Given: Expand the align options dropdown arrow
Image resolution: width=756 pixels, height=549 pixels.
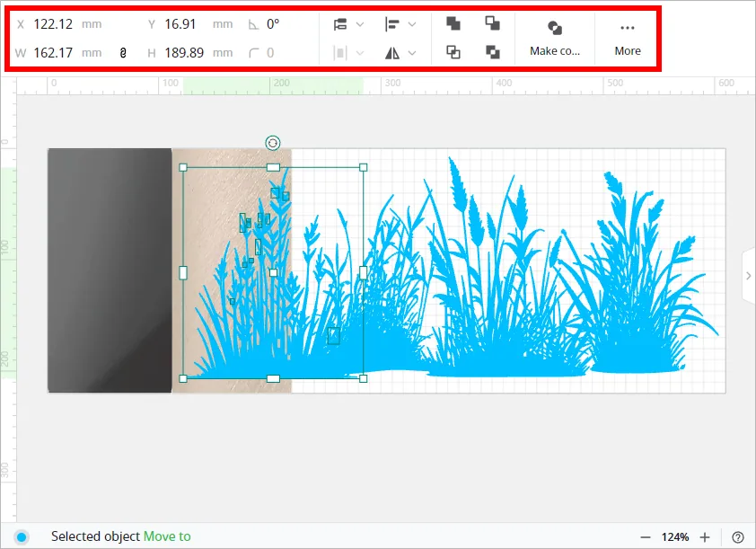Looking at the screenshot, I should click(x=412, y=24).
